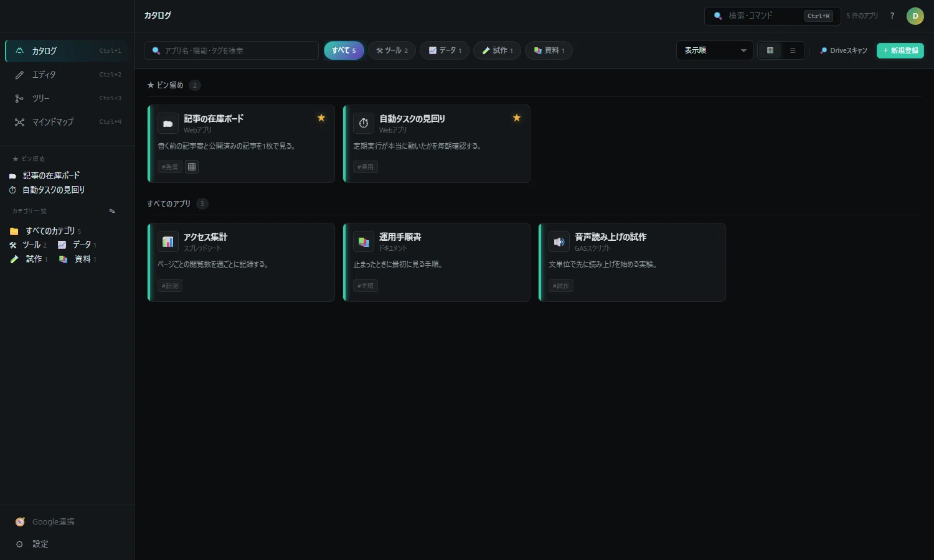This screenshot has height=560, width=934.
Task: Open pinned 記事の在庫ボード in sidebar
Action: click(45, 175)
